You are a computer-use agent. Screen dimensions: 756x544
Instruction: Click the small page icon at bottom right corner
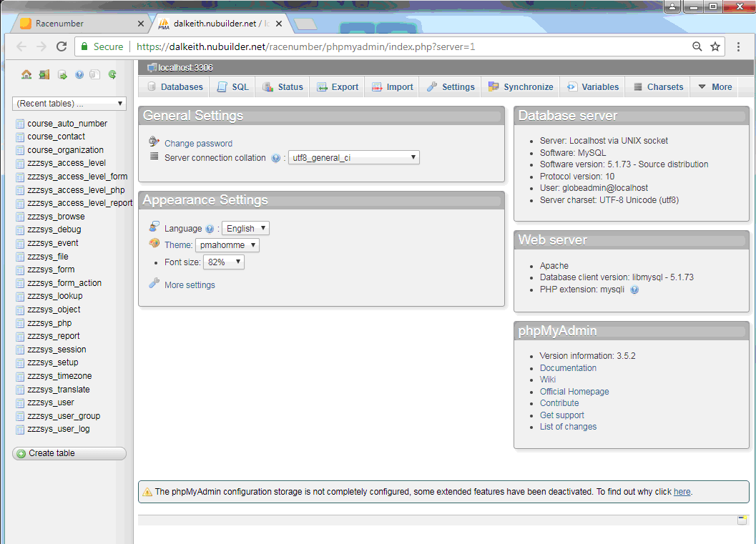pos(742,520)
